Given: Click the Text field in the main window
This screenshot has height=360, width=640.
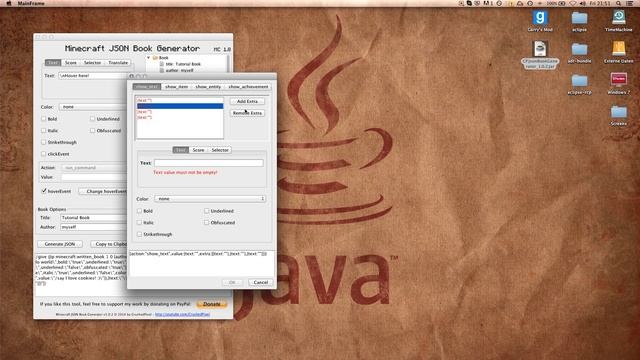Looking at the screenshot, I should coord(93,76).
